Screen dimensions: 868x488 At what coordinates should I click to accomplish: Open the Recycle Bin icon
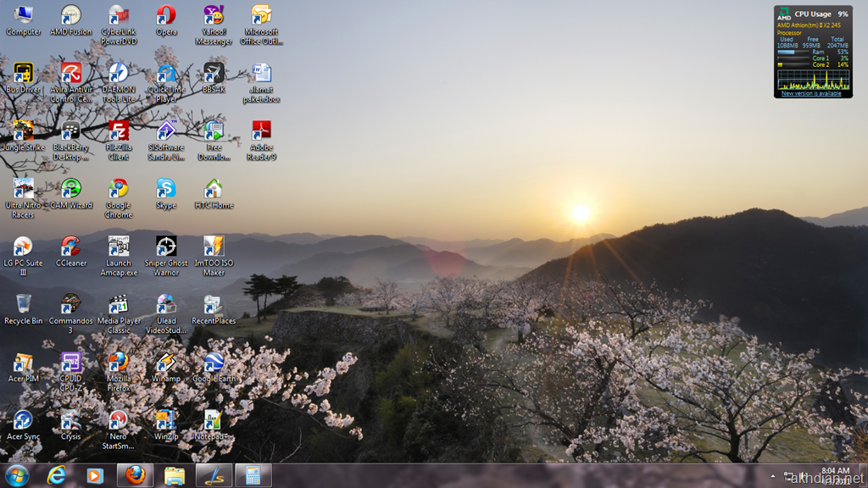24,305
